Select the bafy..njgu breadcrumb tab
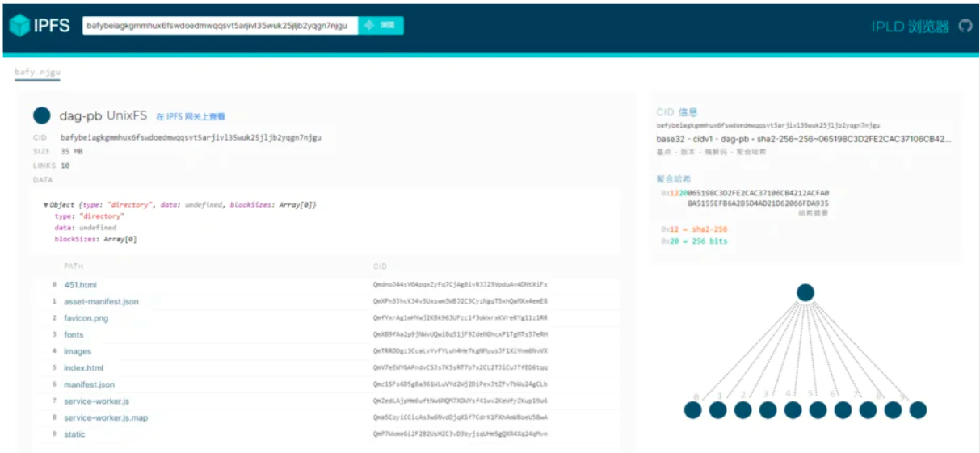The height and width of the screenshot is (453, 980). tap(37, 72)
